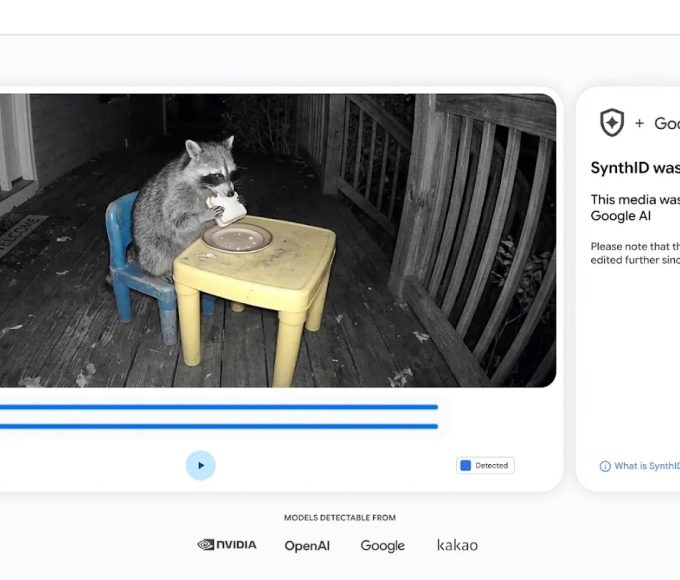Click the 'SynthID was' heading text
The height and width of the screenshot is (580, 680).
click(x=635, y=168)
